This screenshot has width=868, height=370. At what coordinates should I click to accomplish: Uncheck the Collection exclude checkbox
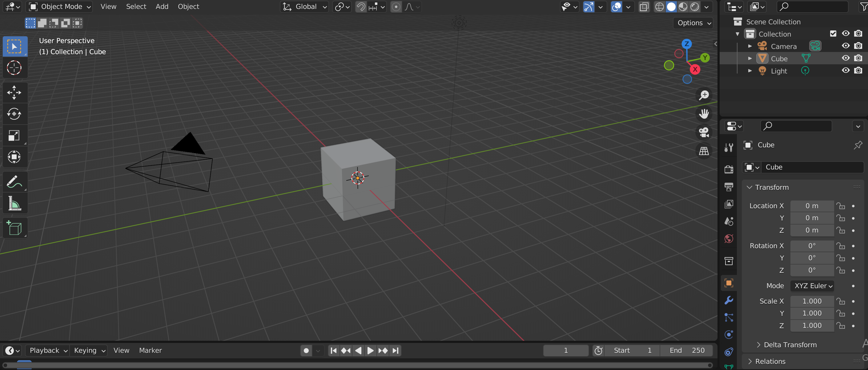point(833,33)
